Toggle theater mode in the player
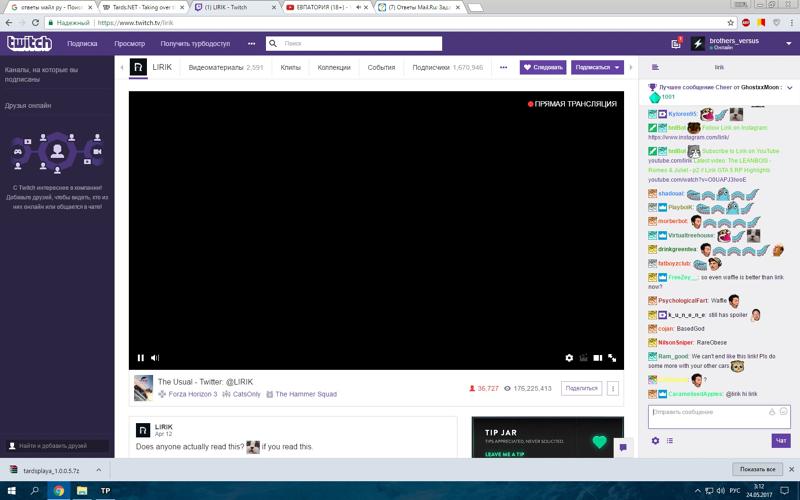Viewport: 800px width, 500px height. [597, 358]
